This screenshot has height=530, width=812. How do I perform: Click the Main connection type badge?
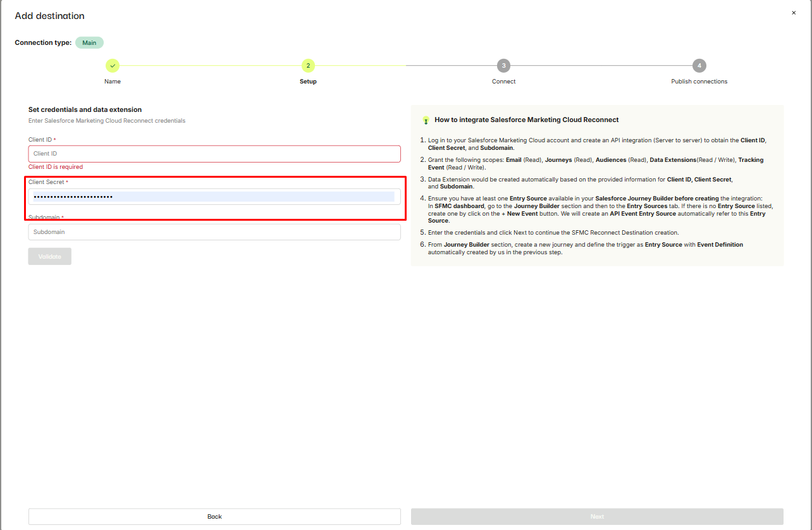[89, 43]
